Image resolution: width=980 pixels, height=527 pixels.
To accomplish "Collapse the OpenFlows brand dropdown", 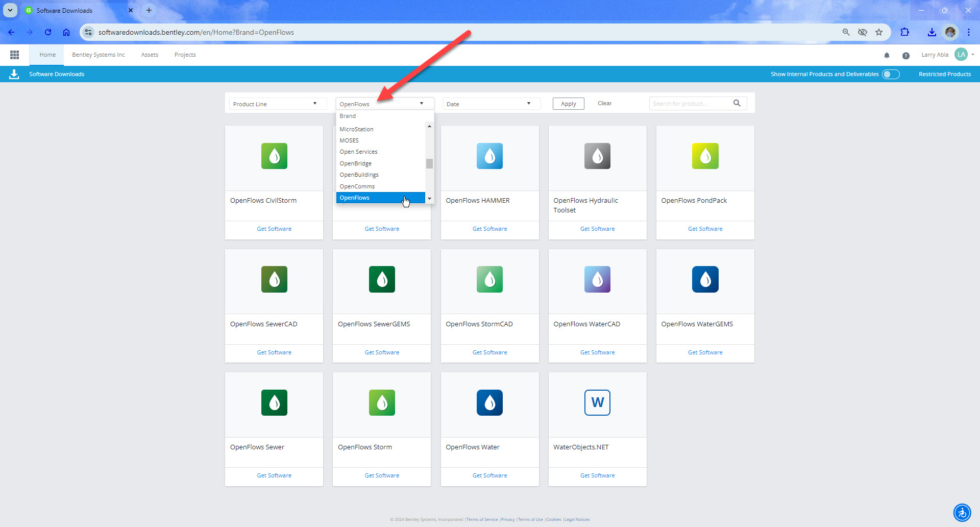I will pyautogui.click(x=385, y=104).
